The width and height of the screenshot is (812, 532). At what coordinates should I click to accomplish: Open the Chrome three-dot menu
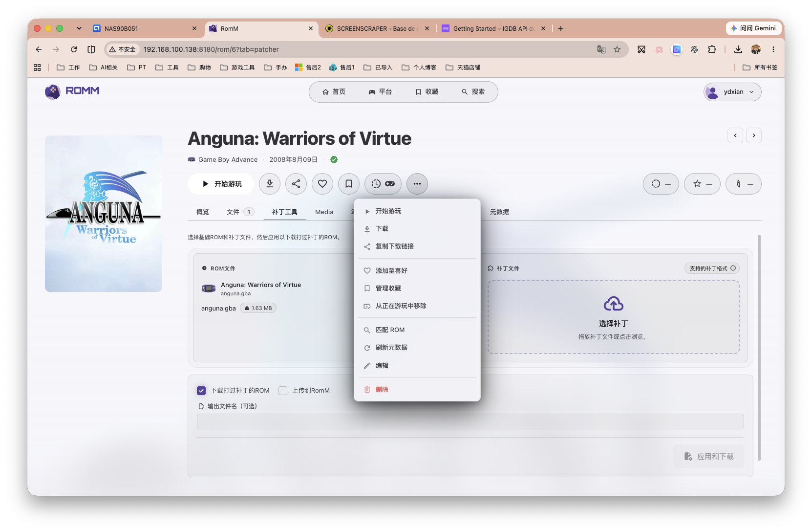[x=773, y=49]
